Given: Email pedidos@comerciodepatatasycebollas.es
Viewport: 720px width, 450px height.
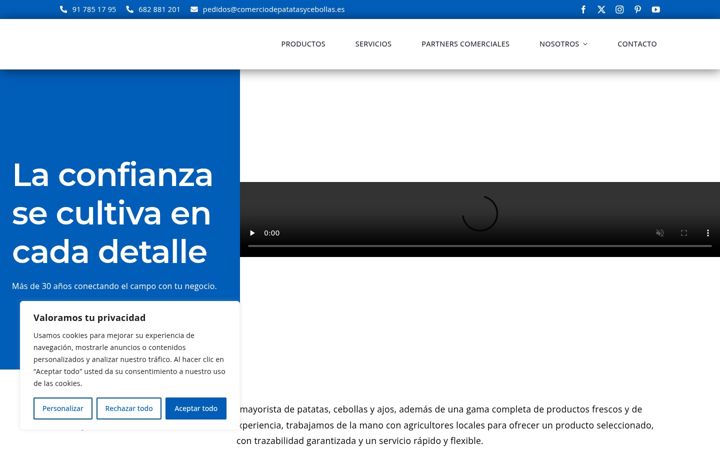Looking at the screenshot, I should pyautogui.click(x=274, y=9).
